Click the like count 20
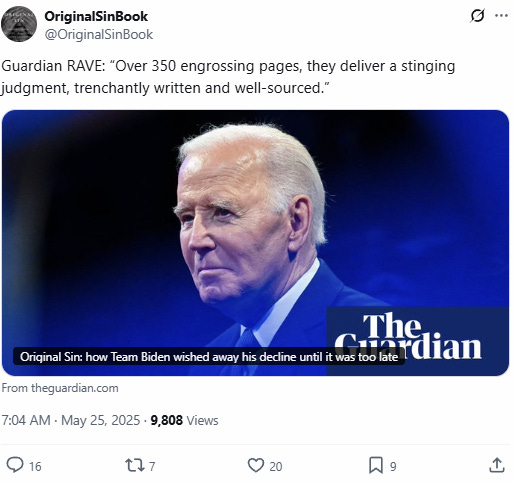 (276, 467)
